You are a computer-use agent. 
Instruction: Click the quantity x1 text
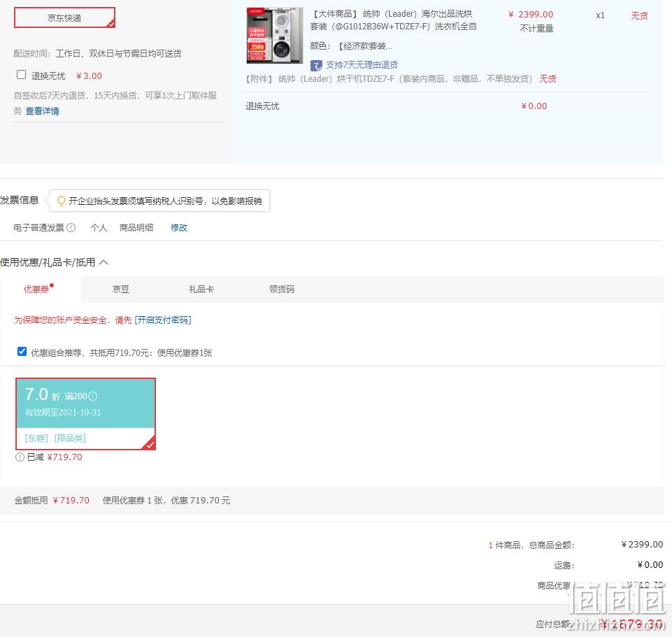click(600, 15)
